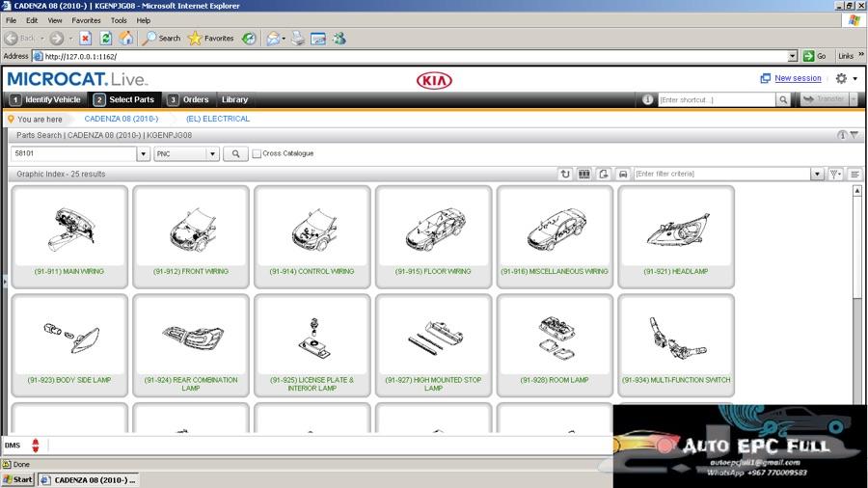
Task: Open the View menu
Action: pyautogui.click(x=55, y=20)
